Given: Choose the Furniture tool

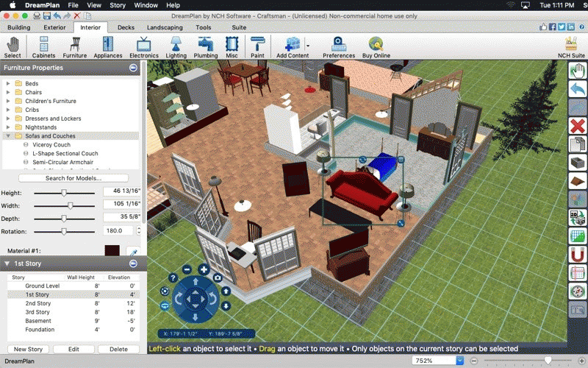Looking at the screenshot, I should [75, 47].
